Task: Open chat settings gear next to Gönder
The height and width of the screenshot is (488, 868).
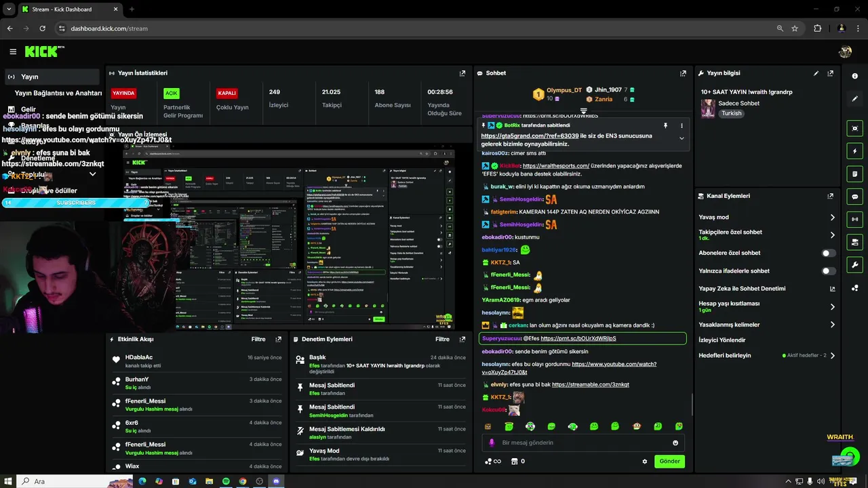Action: click(x=645, y=462)
